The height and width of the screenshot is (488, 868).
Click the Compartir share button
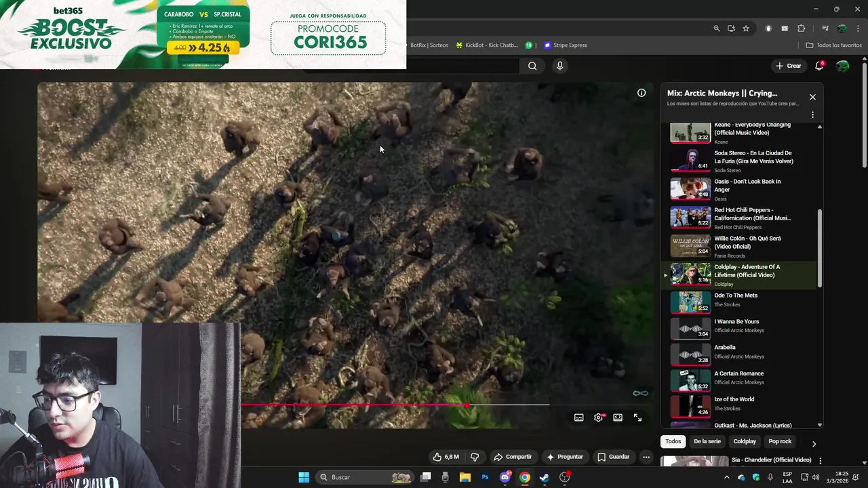tap(513, 457)
